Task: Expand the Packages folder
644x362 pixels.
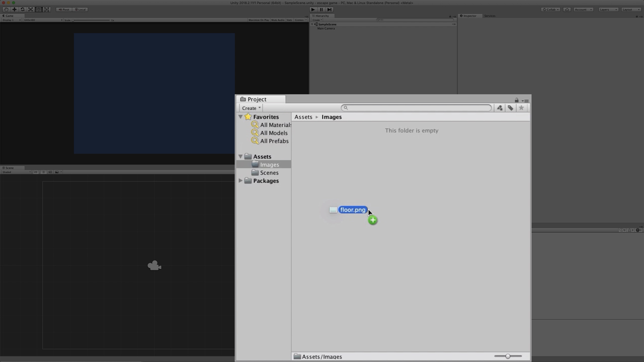Action: (240, 181)
